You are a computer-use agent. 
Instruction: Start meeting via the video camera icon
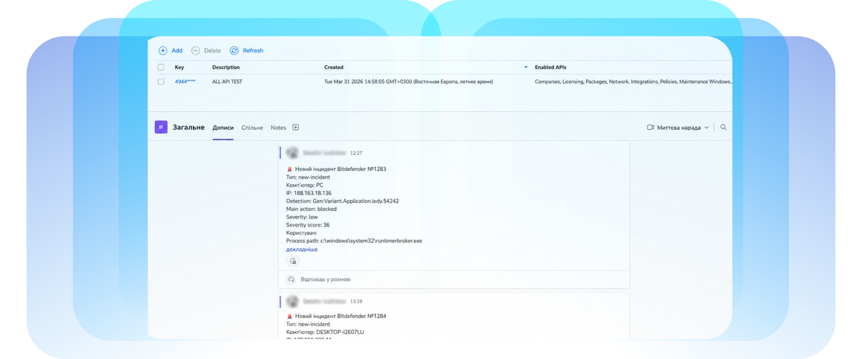[650, 127]
